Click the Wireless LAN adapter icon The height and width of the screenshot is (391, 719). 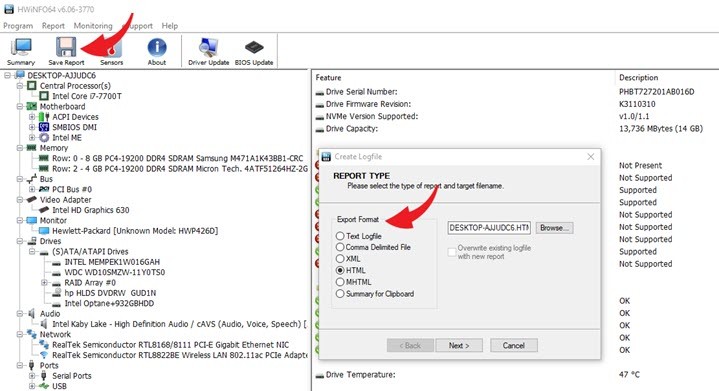44,355
